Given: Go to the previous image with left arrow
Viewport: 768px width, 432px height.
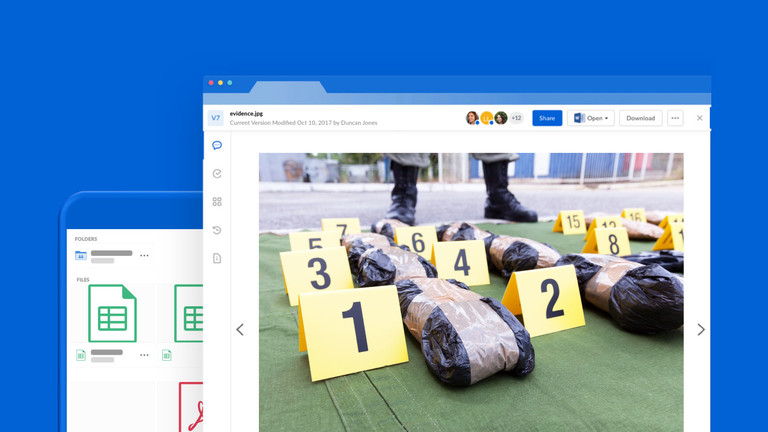Looking at the screenshot, I should tap(239, 330).
